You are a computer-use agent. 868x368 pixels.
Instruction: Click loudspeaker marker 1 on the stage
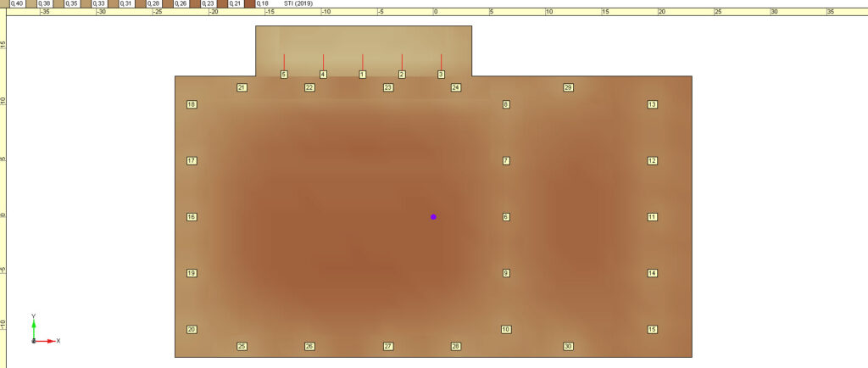click(x=362, y=75)
